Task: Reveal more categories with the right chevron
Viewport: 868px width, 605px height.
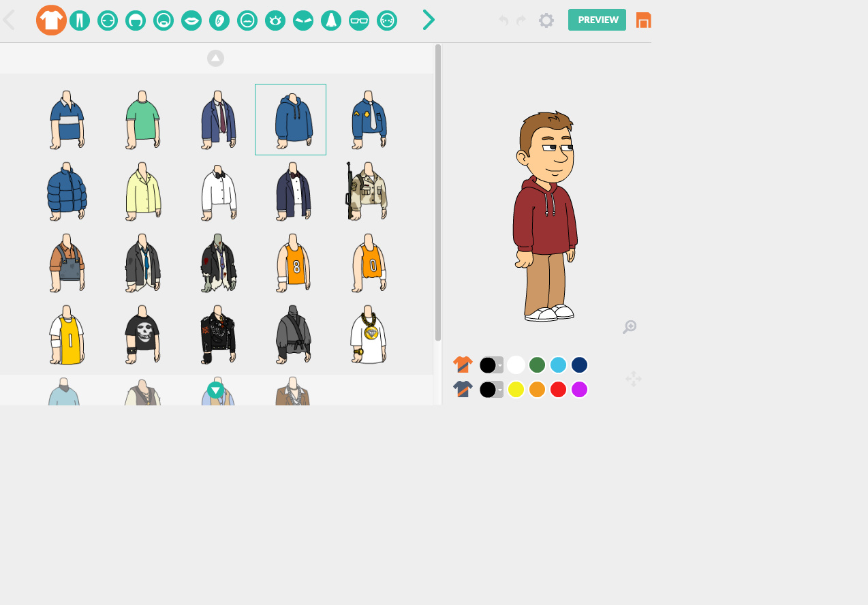Action: 429,20
